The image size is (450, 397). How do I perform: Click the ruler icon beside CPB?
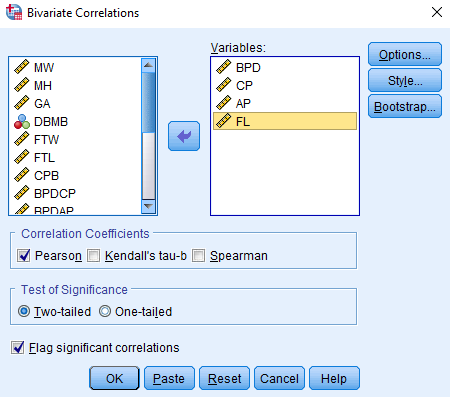tap(22, 175)
